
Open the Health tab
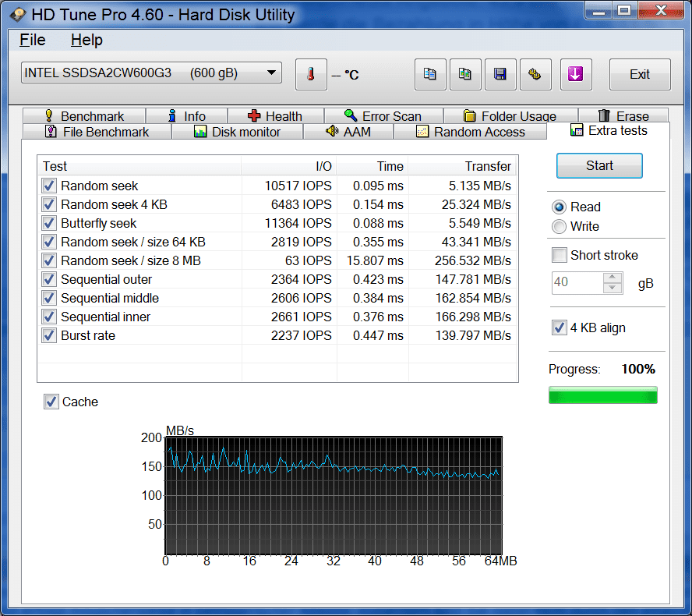275,116
